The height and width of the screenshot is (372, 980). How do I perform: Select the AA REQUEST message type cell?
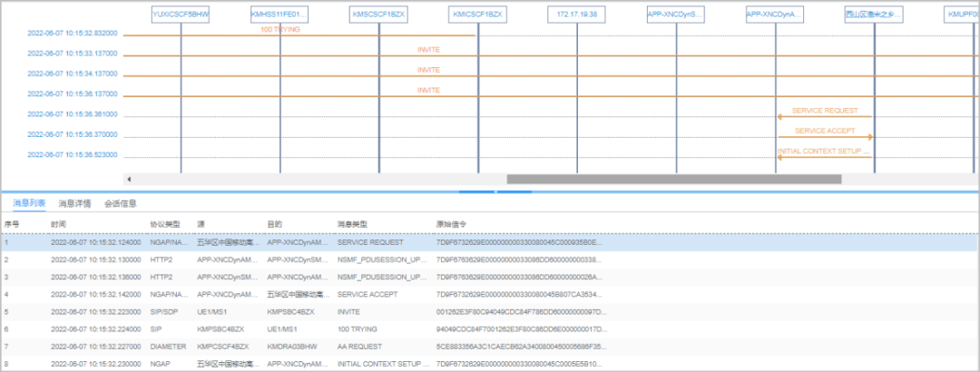[359, 347]
